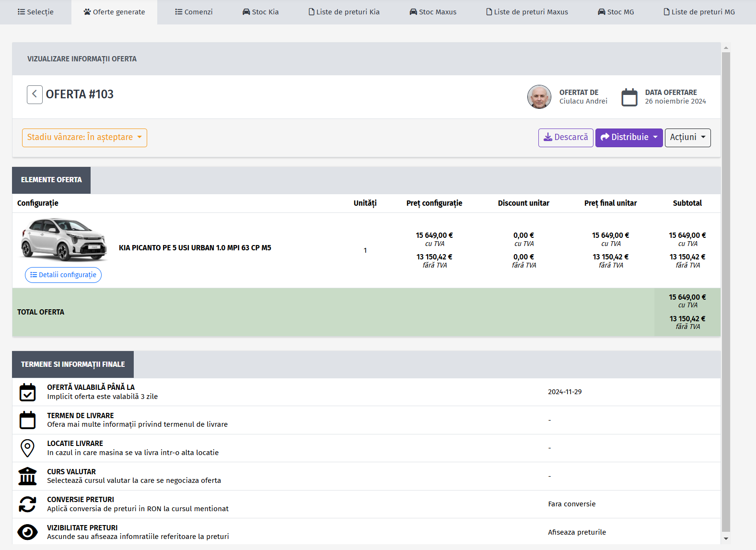756x550 pixels.
Task: Click the share arrow icon on Distribuie button
Action: point(605,137)
